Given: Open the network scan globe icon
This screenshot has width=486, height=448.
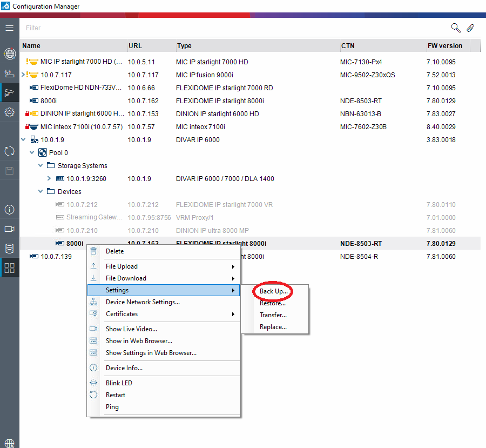Looking at the screenshot, I should pyautogui.click(x=10, y=54).
